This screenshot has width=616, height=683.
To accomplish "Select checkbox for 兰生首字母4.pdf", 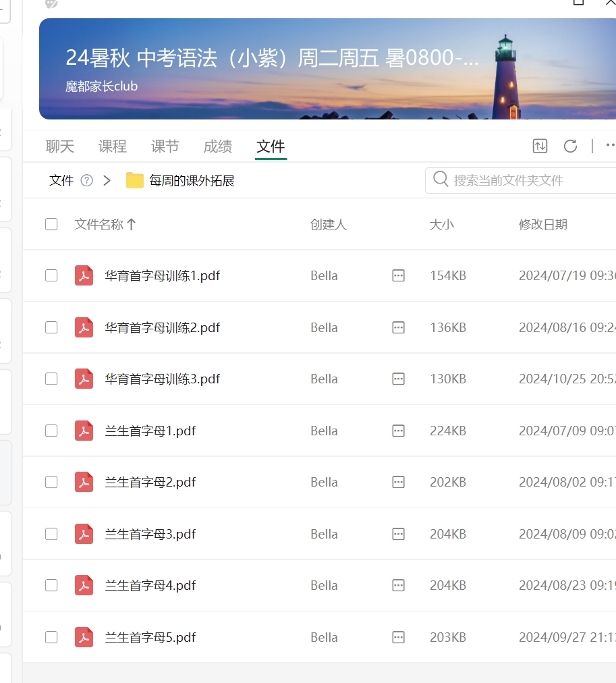I will [x=51, y=585].
